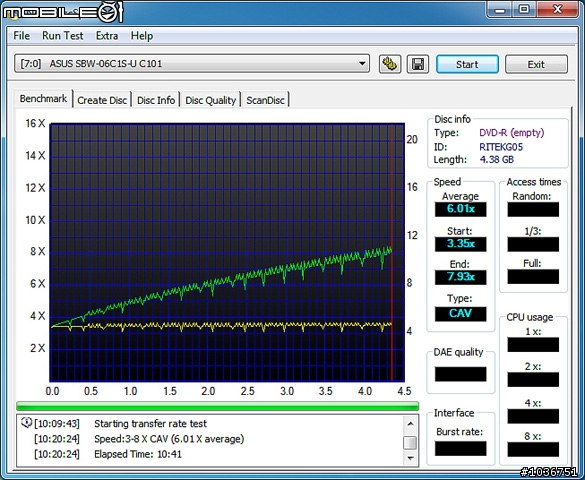Click the log scroll down arrow
The image size is (585, 480).
[x=410, y=458]
